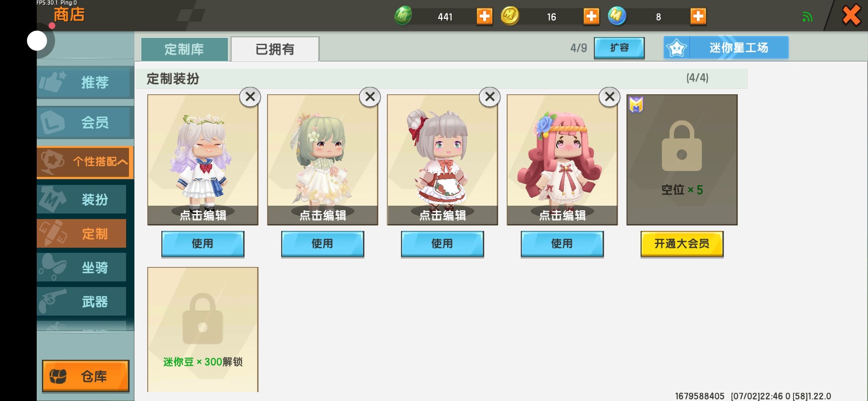Remove the pink-haired outfit

(610, 97)
